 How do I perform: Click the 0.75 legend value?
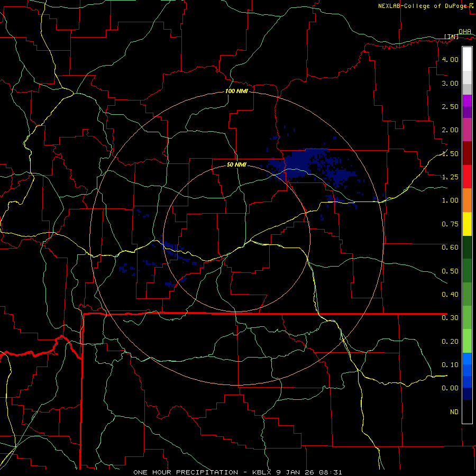click(x=450, y=224)
